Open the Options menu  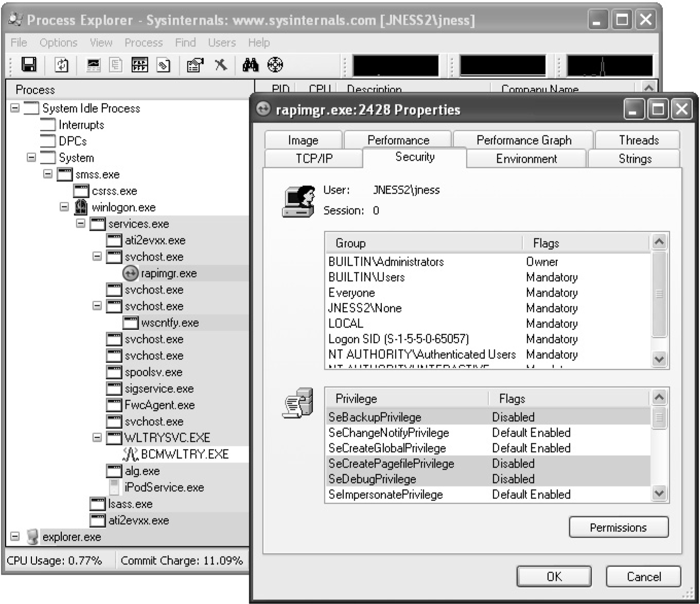(58, 43)
